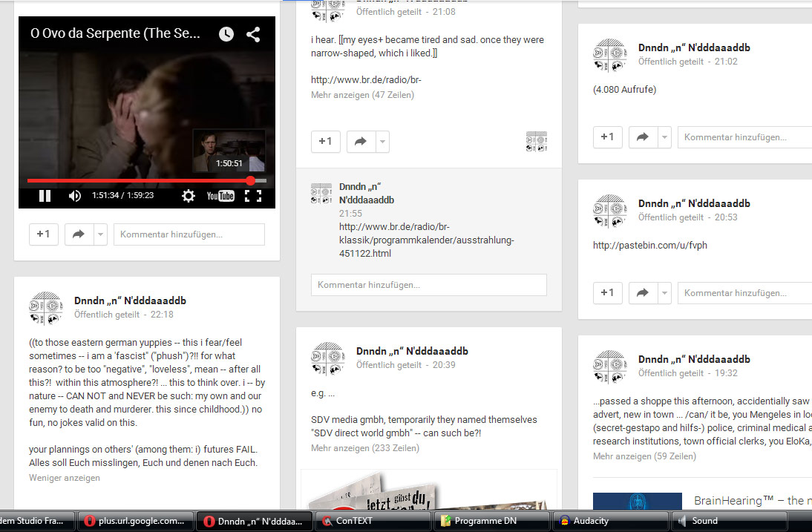Viewport: 812px width, 532px height.
Task: Share the 20:53 post
Action: pos(643,293)
